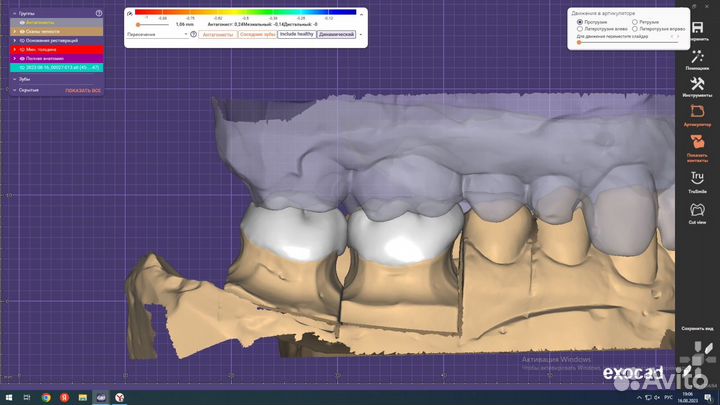This screenshot has height=405, width=720.
Task: Activate the Cut view icon
Action: coord(696,211)
